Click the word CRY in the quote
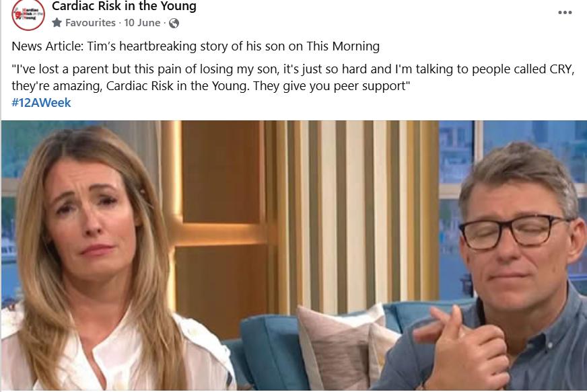Image resolution: width=587 pixels, height=392 pixels. tap(561, 69)
